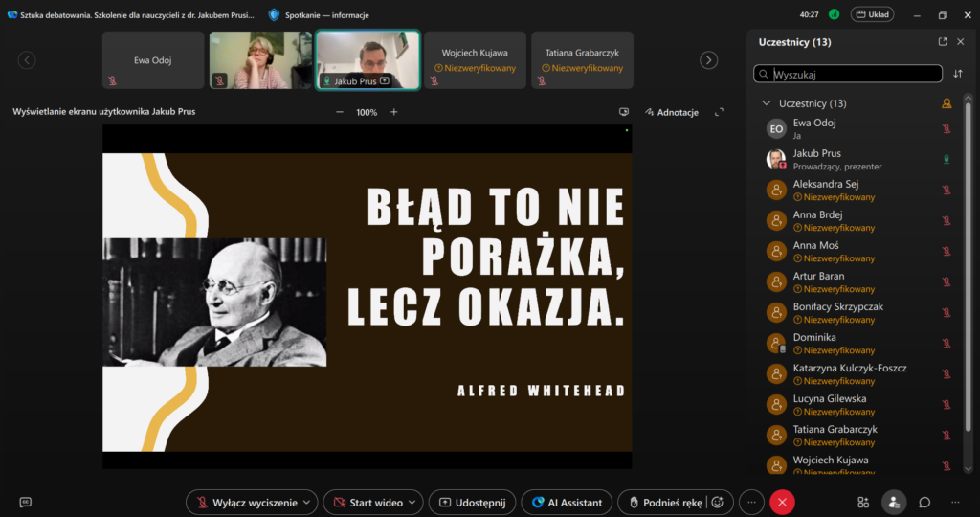The image size is (980, 517).
Task: Pop out the Uczestnicy panel
Action: coord(943,42)
